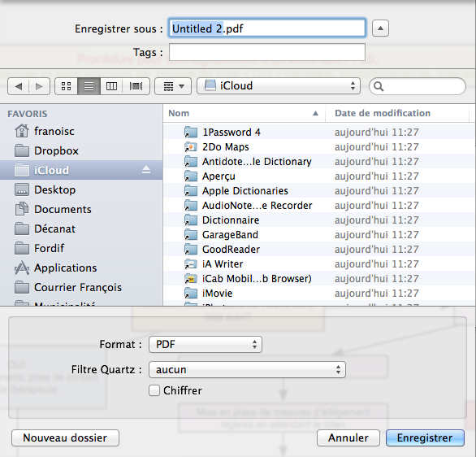Select the Apple Dictionaries folder
Image resolution: width=476 pixels, height=457 pixels.
click(x=319, y=191)
